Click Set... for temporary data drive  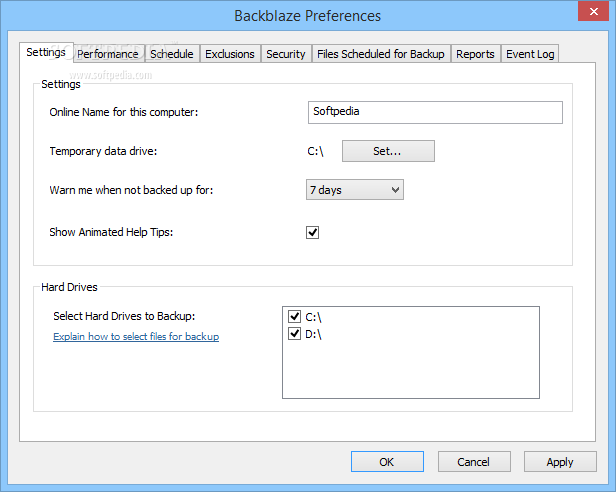pyautogui.click(x=388, y=151)
